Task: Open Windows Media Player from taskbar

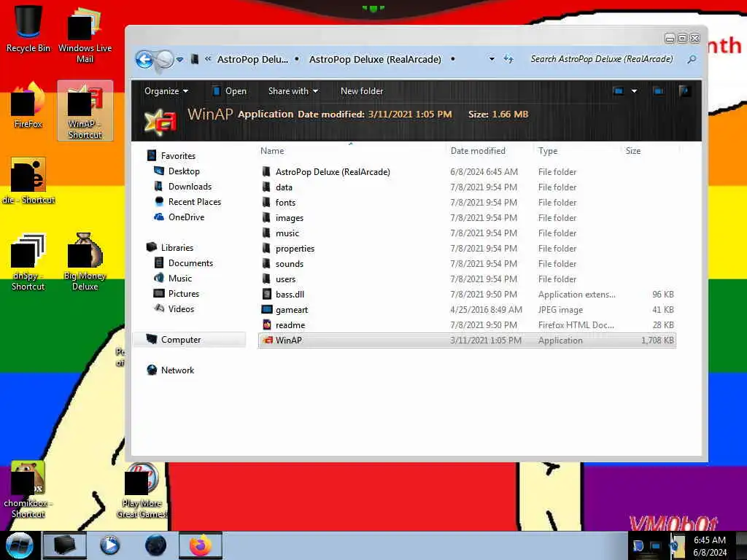Action: point(109,545)
